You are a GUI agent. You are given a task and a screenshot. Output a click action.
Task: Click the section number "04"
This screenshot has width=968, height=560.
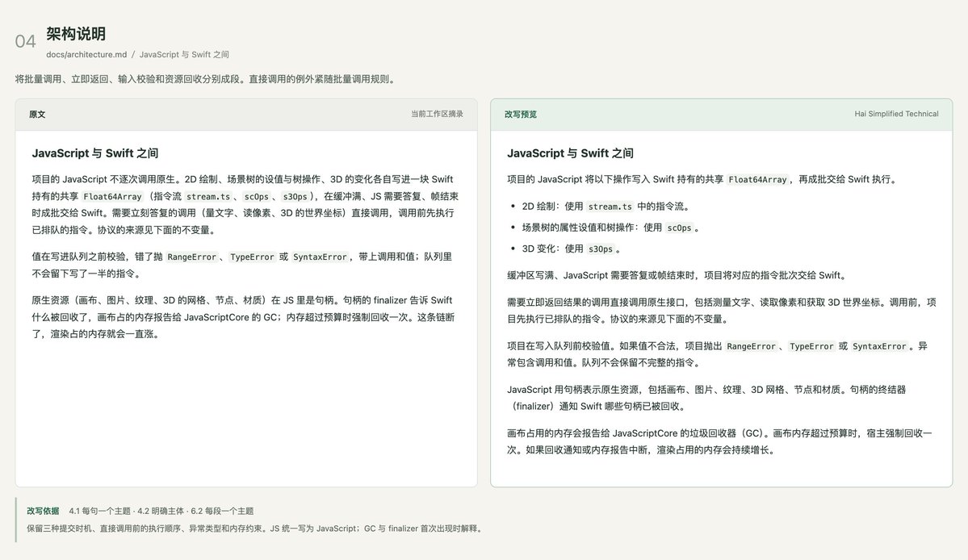tap(25, 41)
